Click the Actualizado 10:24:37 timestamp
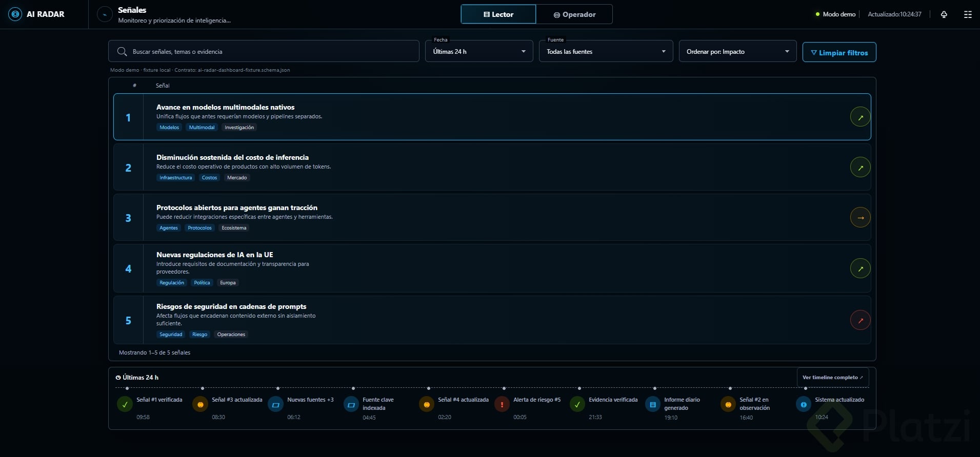The width and height of the screenshot is (980, 457). (x=894, y=14)
